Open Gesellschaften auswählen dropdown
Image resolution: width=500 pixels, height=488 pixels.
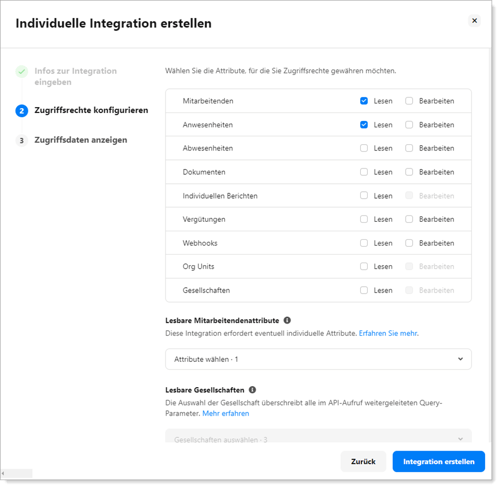pyautogui.click(x=318, y=436)
